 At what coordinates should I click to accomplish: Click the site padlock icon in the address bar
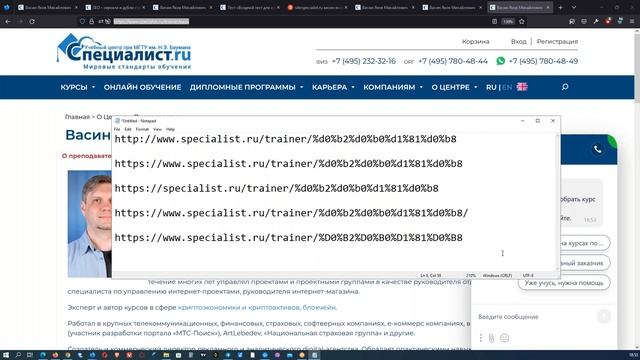(91, 21)
